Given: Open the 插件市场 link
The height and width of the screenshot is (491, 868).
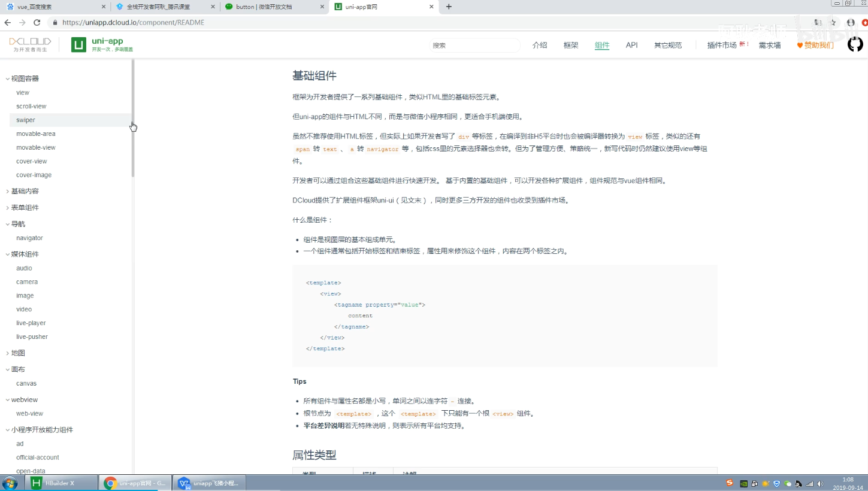Looking at the screenshot, I should 721,45.
